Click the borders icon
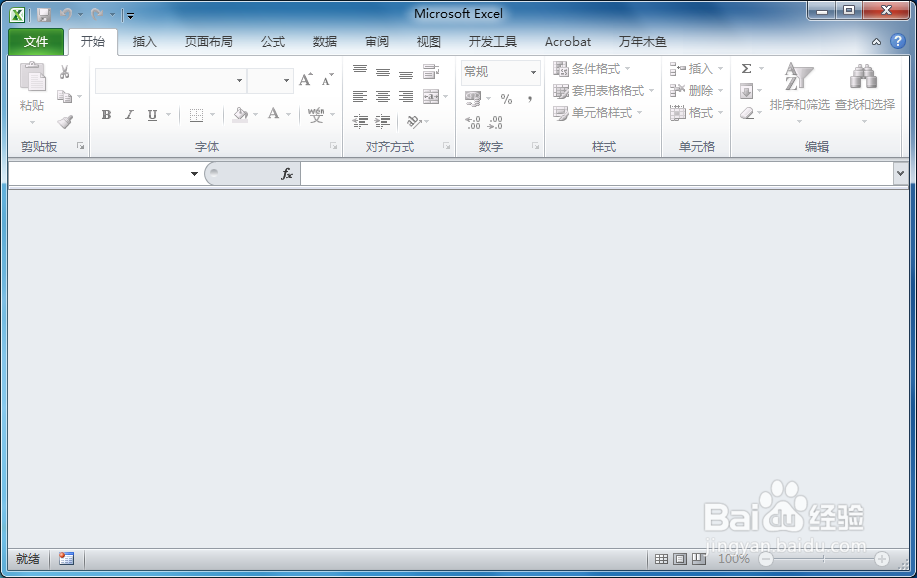This screenshot has height=578, width=917. pos(196,115)
